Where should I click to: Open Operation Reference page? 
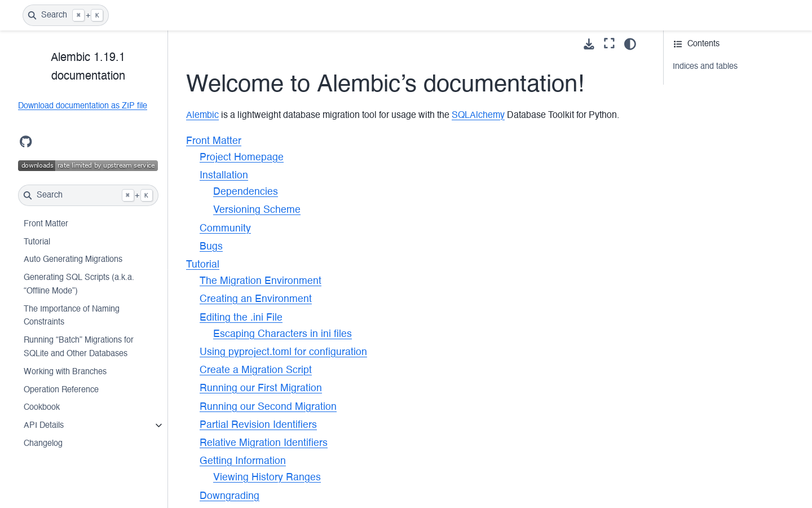pyautogui.click(x=61, y=389)
